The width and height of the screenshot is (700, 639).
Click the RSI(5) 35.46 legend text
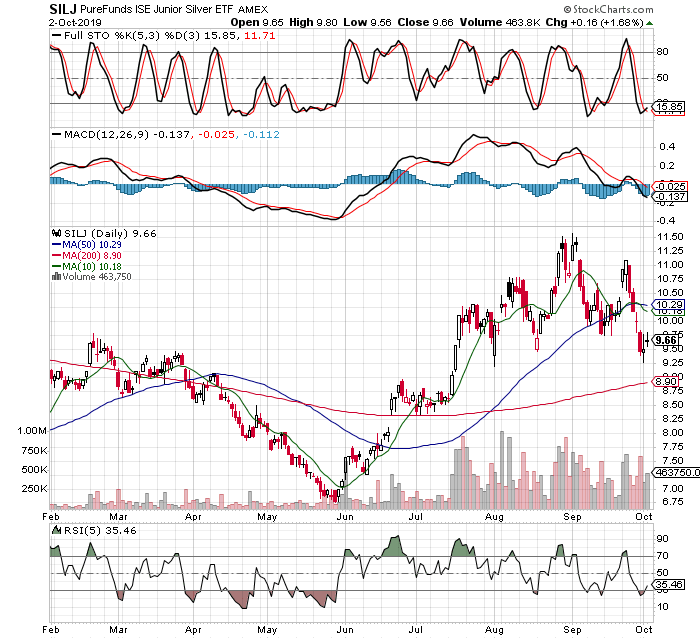pos(101,530)
